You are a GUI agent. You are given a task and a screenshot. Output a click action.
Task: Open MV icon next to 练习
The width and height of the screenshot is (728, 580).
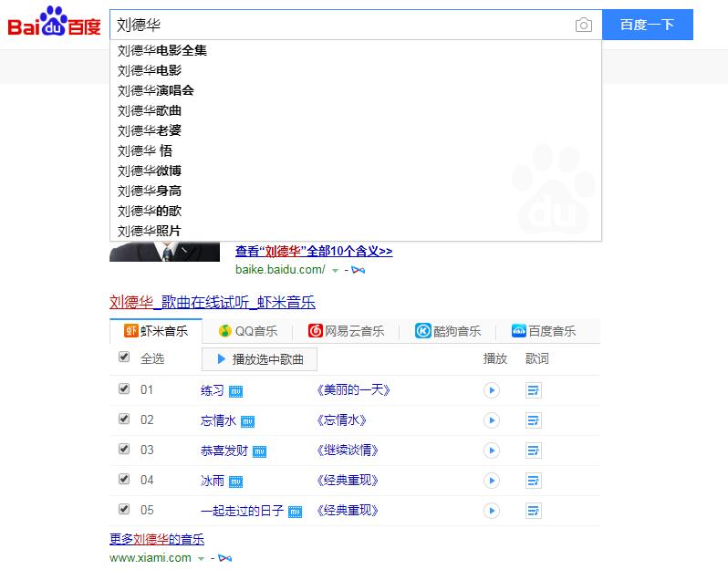pyautogui.click(x=236, y=391)
